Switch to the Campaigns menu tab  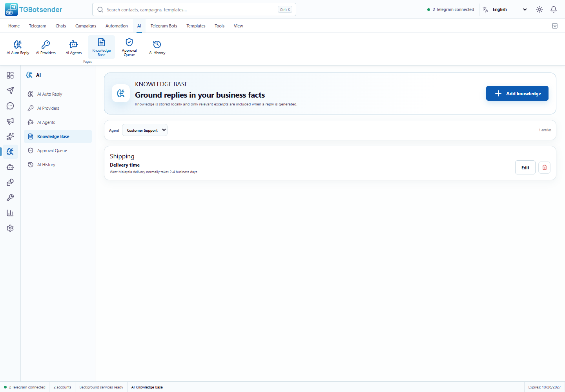[86, 26]
